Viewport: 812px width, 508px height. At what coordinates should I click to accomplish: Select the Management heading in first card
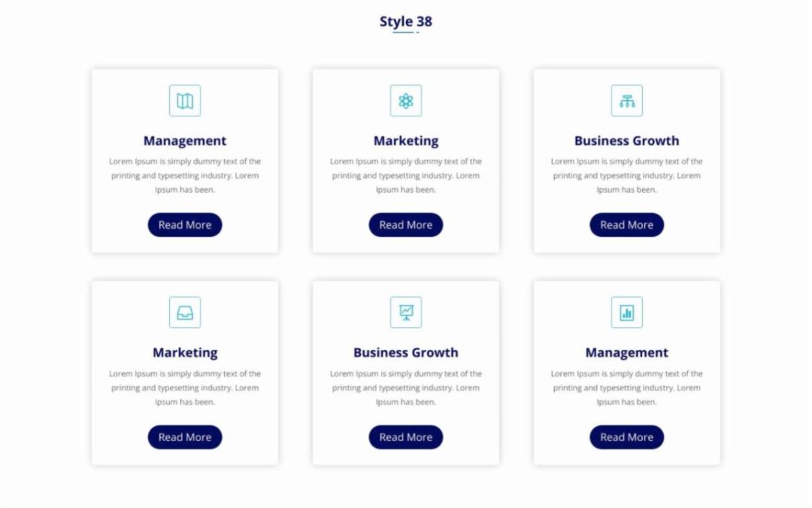point(185,141)
